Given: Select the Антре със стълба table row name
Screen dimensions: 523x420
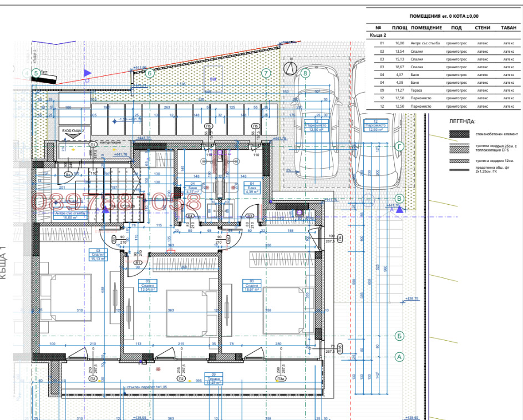Looking at the screenshot, I should [x=425, y=43].
